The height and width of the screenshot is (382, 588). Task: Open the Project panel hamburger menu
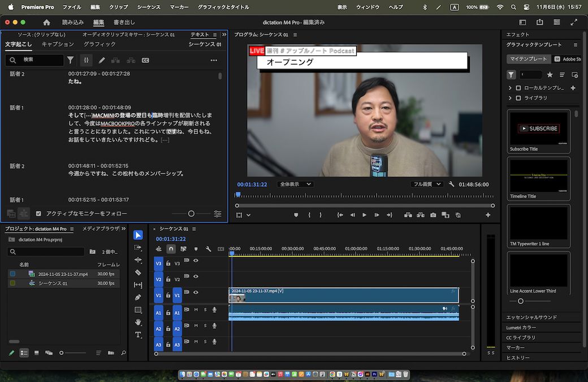point(72,229)
